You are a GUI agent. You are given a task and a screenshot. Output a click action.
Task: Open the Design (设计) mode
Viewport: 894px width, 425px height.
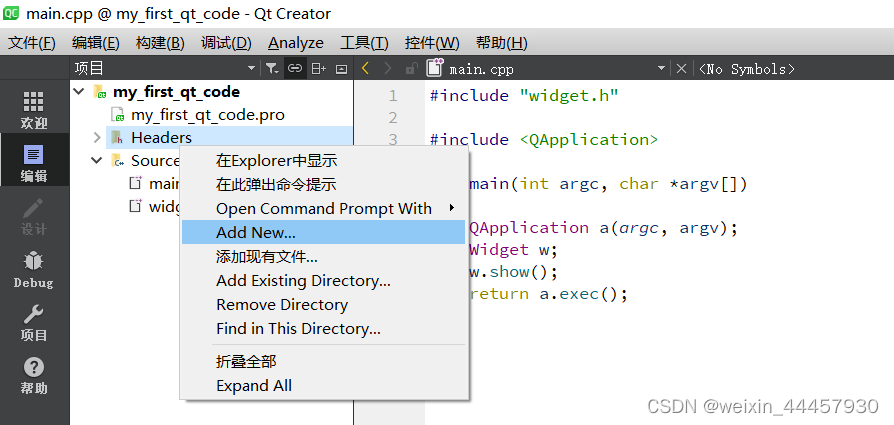click(x=34, y=217)
